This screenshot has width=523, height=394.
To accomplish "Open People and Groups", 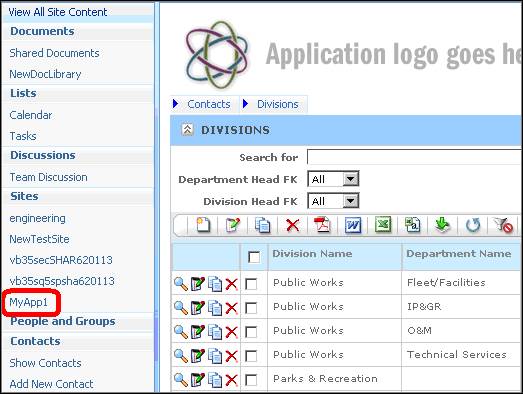I will (x=63, y=321).
